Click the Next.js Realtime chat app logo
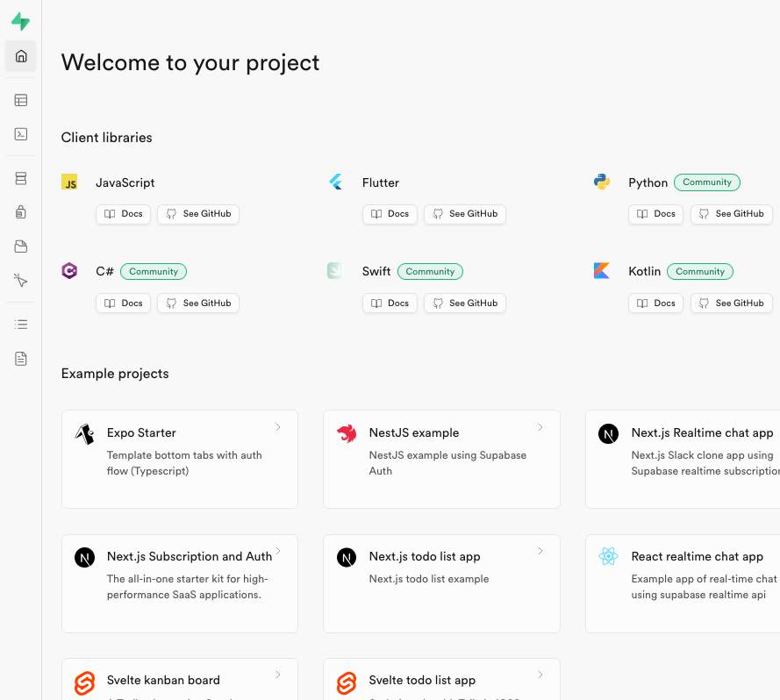The height and width of the screenshot is (700, 780). tap(608, 434)
